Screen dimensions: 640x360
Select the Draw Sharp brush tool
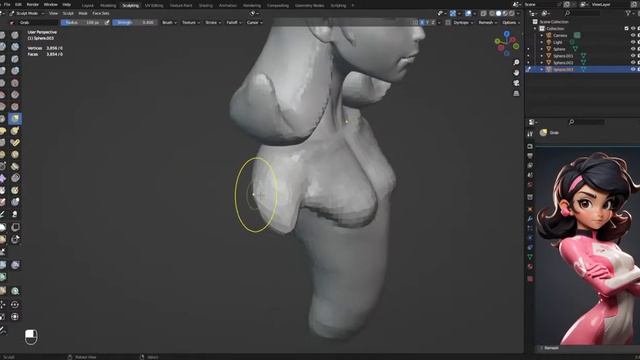15,35
